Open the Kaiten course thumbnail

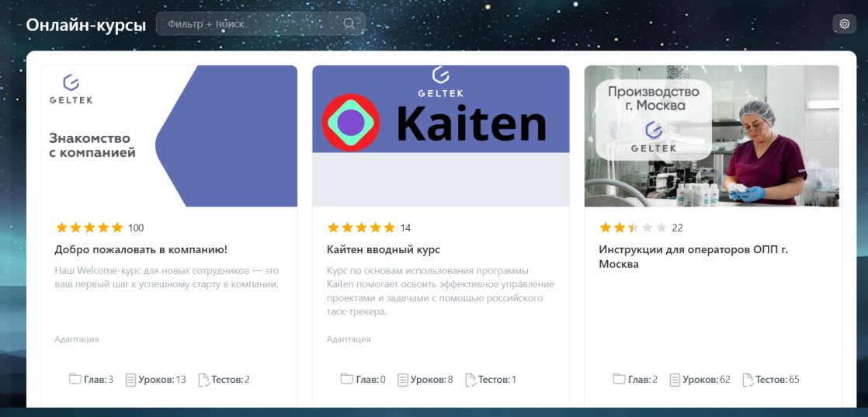tap(441, 136)
